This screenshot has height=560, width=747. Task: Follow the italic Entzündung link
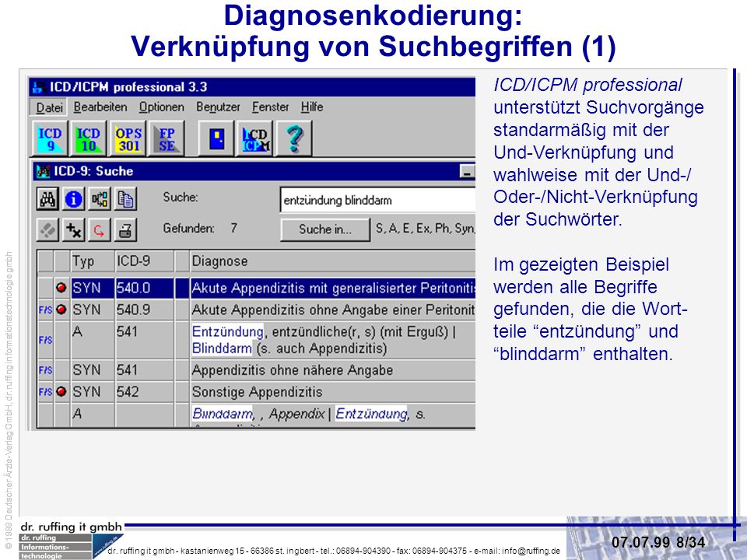tap(372, 413)
